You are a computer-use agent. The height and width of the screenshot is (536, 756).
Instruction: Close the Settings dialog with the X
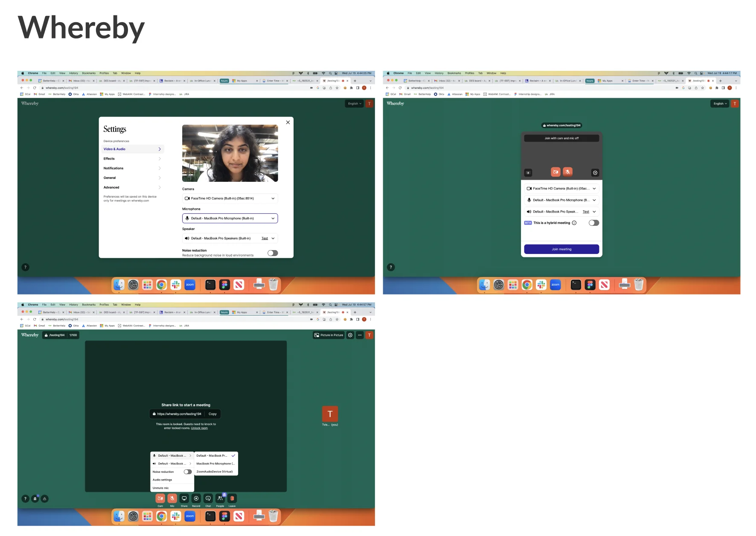pyautogui.click(x=288, y=122)
